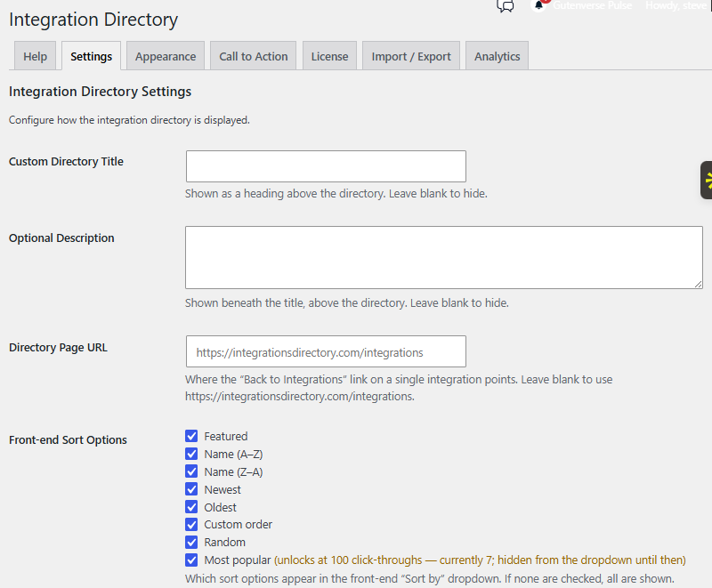Click the 'Back to Integrations' help text
The image size is (712, 588).
point(399,388)
